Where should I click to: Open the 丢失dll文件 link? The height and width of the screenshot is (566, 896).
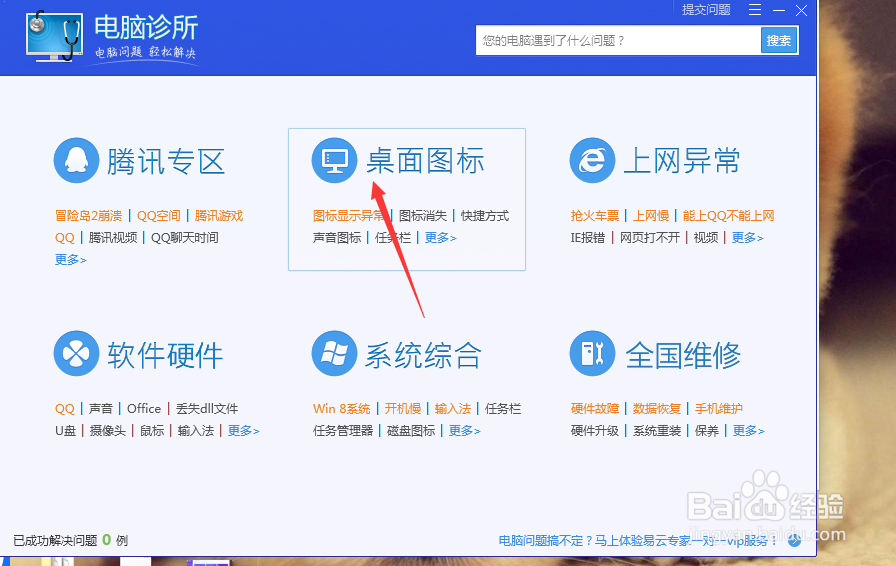[207, 409]
